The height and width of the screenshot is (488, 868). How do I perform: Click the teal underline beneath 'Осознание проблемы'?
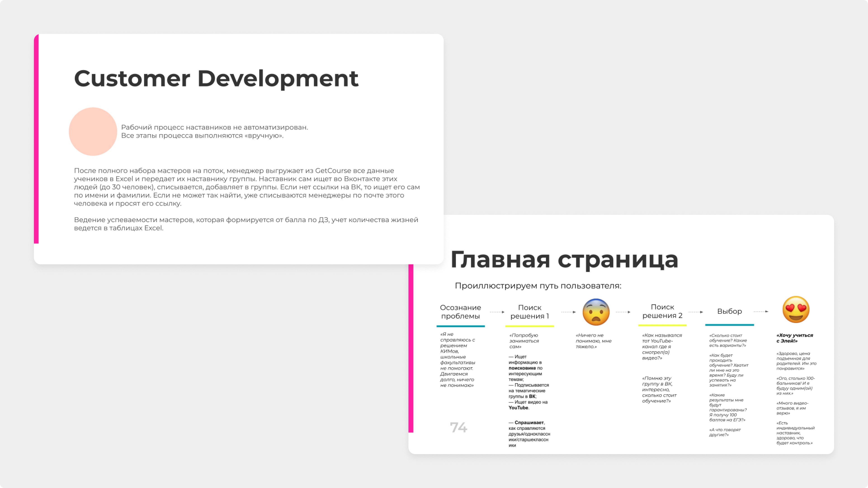[461, 326]
